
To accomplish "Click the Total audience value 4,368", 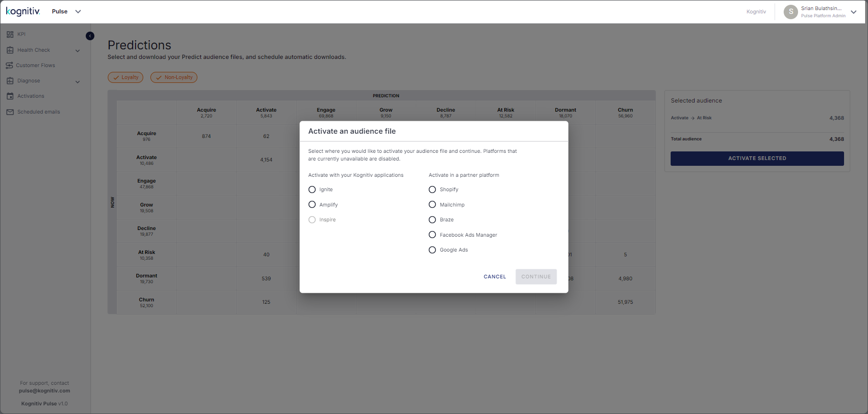I will pos(836,139).
